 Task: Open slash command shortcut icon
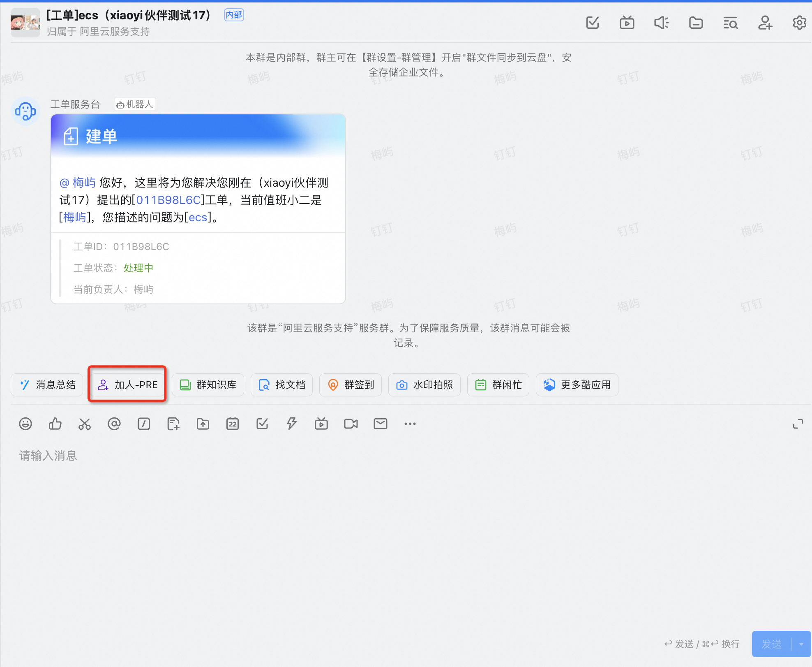pos(144,424)
